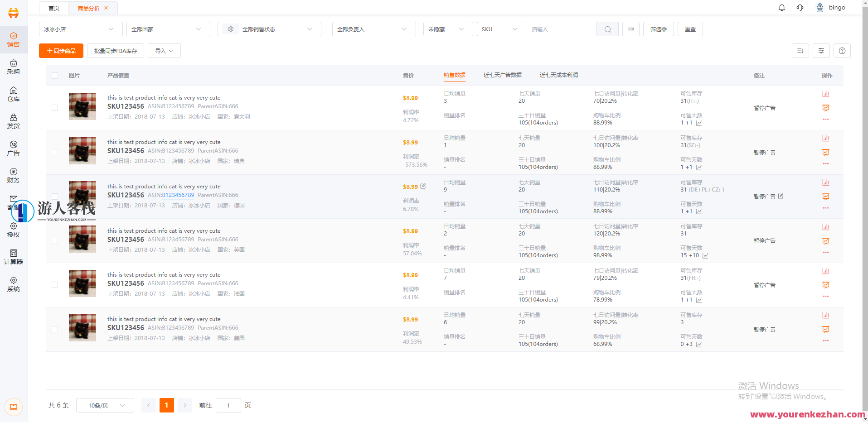Click the 同步商品 button
Screen dimensions: 868x422
61,51
